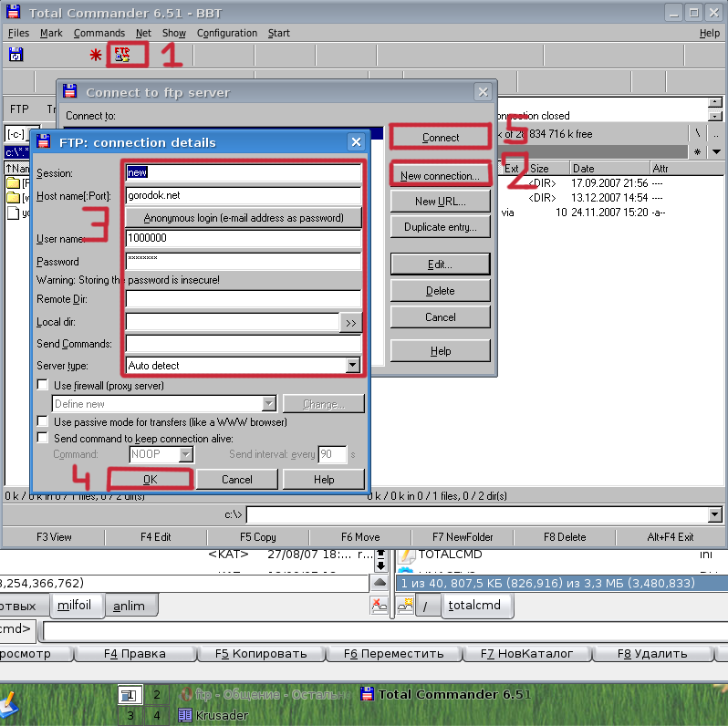Screen dimensions: 728x726
Task: Click Delete in Connect to ftp server dialog
Action: pos(440,291)
